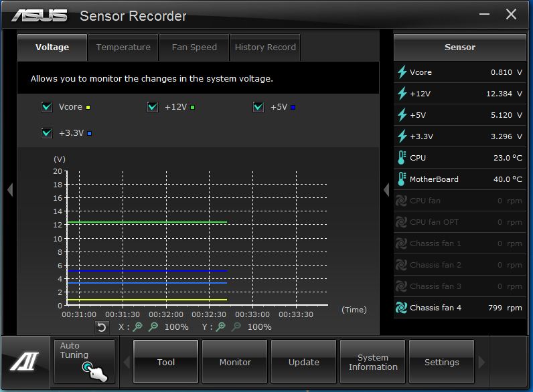Click the Tool button
The image size is (533, 392).
165,362
